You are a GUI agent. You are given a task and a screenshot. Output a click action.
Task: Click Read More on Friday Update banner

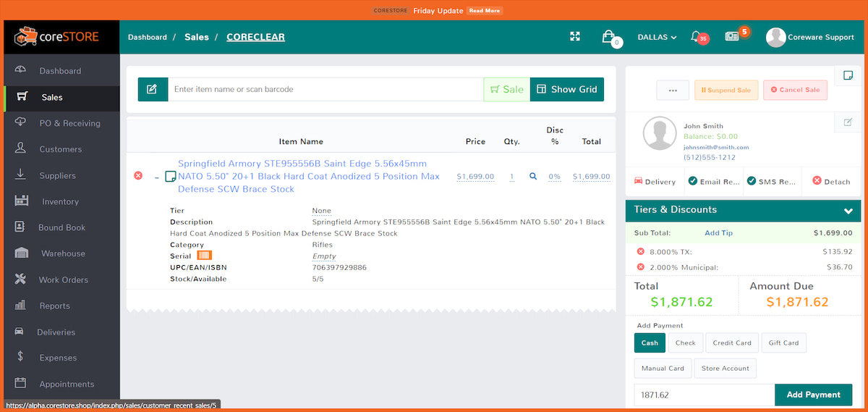pos(485,11)
